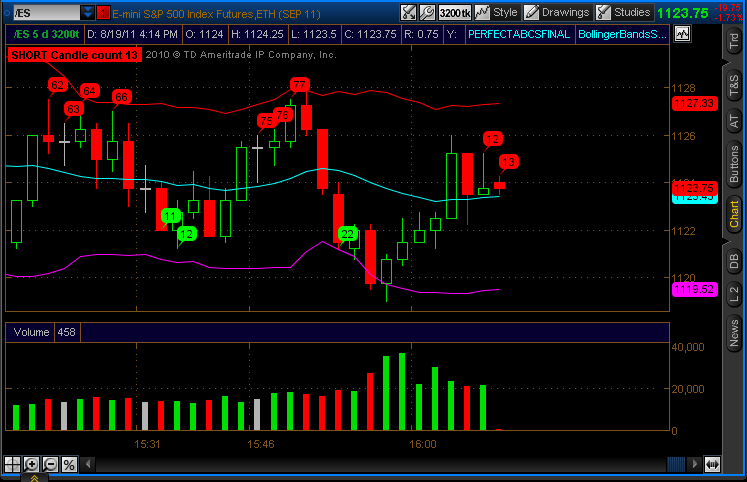Click the pencil icon beside Drawings
This screenshot has height=482, width=747.
532,12
